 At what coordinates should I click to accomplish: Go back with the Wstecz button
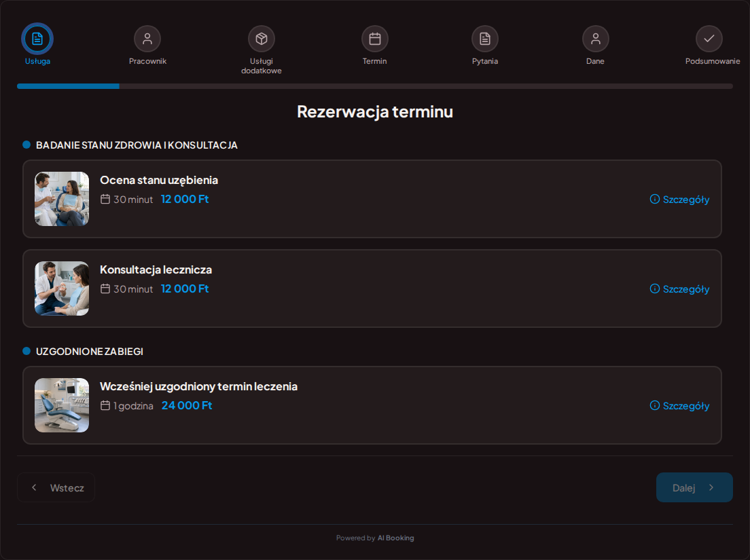coord(56,487)
